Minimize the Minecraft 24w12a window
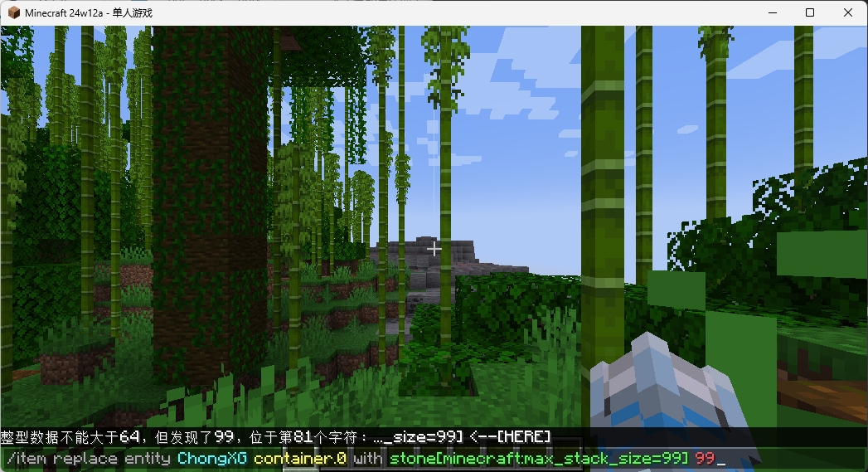Viewport: 868px width, 472px height. [x=773, y=12]
